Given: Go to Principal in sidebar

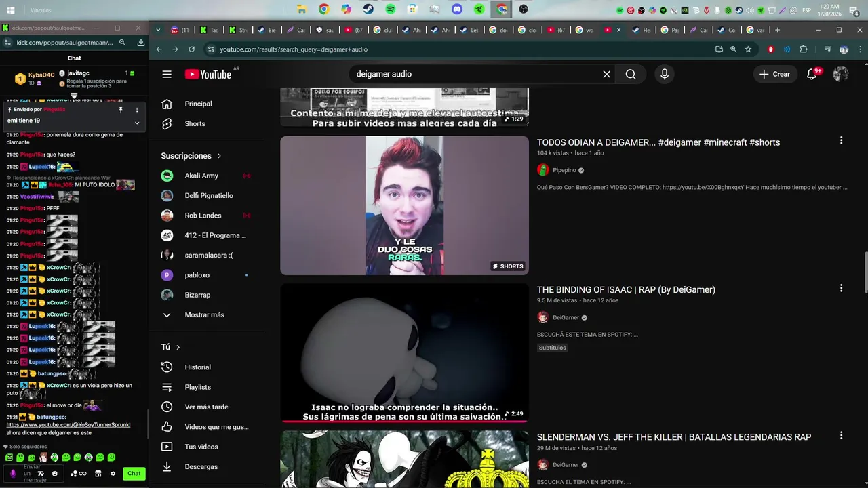Looking at the screenshot, I should 198,104.
